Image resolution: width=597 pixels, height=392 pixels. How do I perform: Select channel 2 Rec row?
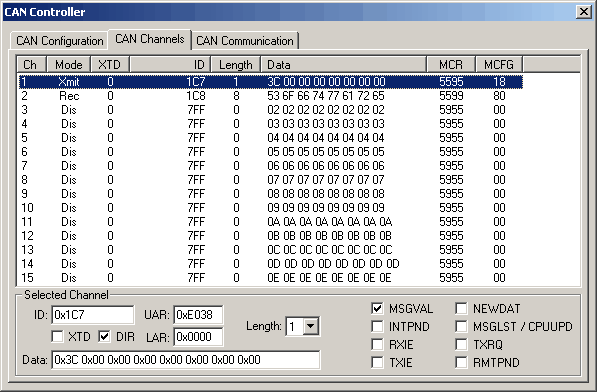pos(270,96)
